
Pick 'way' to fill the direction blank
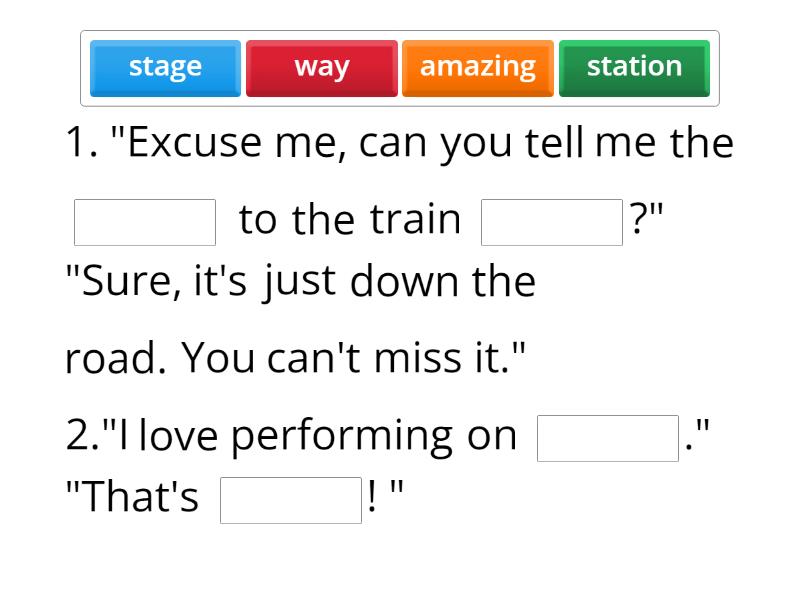pos(322,67)
